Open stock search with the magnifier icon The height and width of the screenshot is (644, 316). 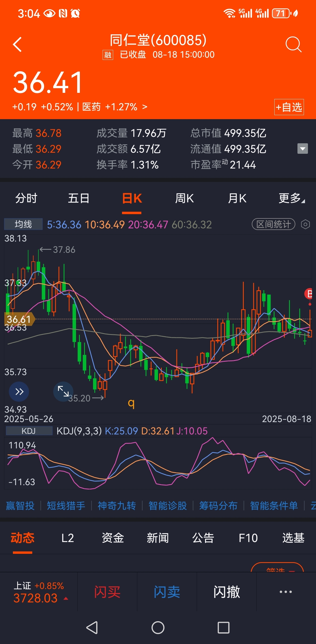(293, 44)
